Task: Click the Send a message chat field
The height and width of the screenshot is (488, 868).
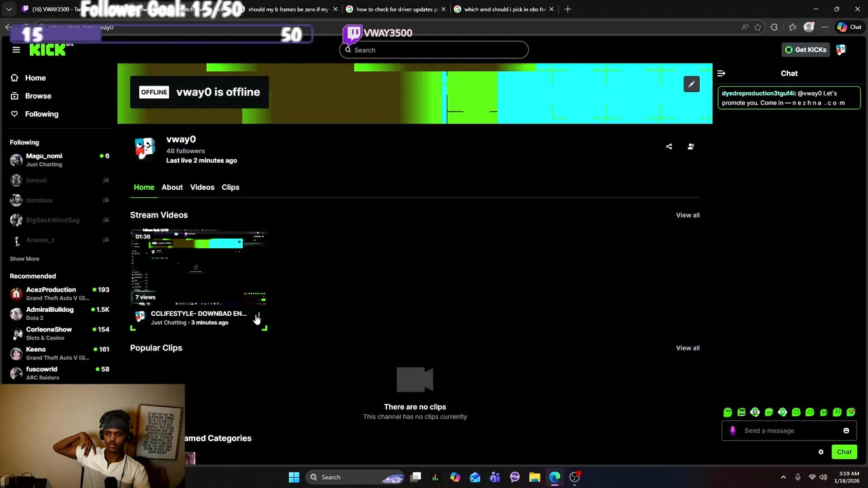Action: point(790,431)
